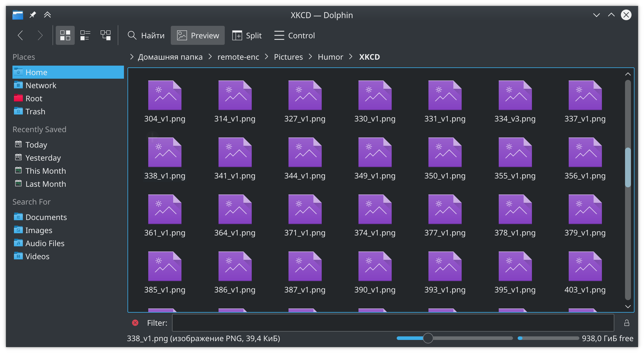Image resolution: width=644 pixels, height=353 pixels.
Task: Navigate forward using the forward arrow
Action: click(39, 36)
